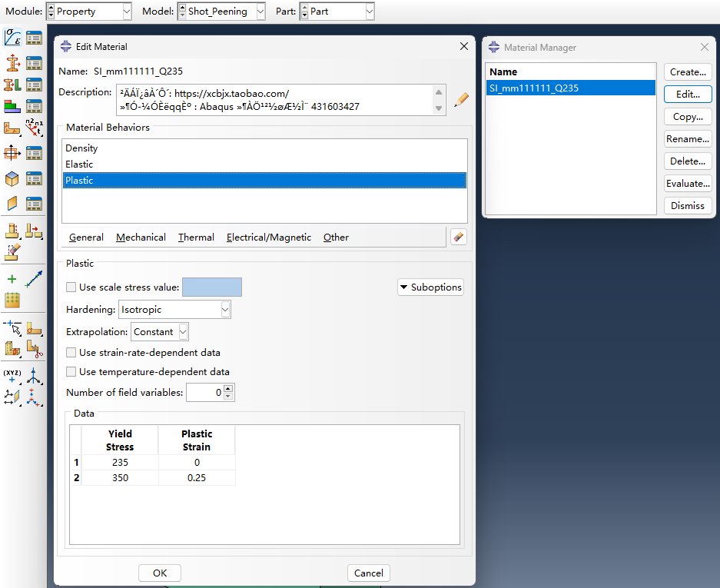Open Section Manager icon beside Create Section
This screenshot has width=720, height=588.
[x=34, y=63]
